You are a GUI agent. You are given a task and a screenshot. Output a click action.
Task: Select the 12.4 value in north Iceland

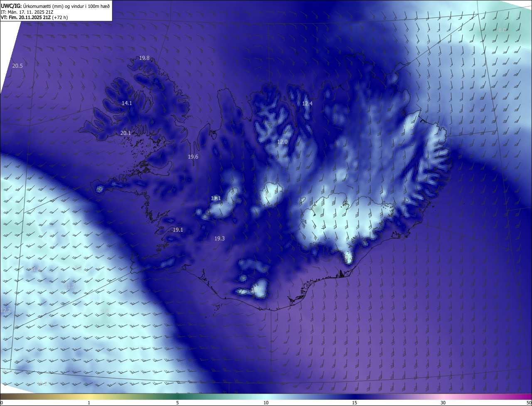click(x=307, y=103)
